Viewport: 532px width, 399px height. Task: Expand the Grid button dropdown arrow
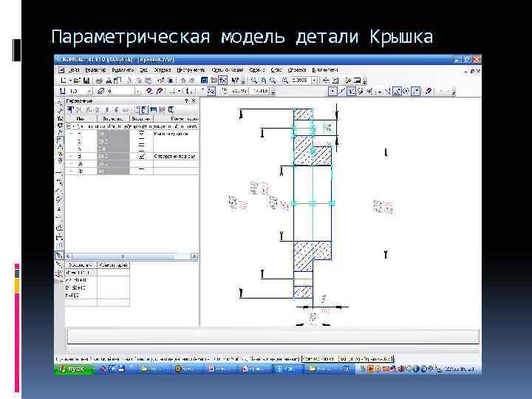coord(179,91)
